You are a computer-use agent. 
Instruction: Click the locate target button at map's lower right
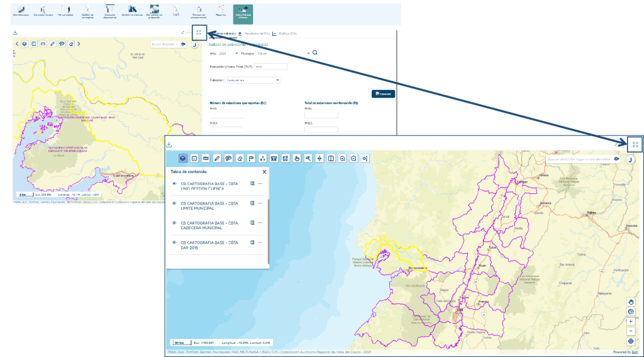click(x=631, y=341)
